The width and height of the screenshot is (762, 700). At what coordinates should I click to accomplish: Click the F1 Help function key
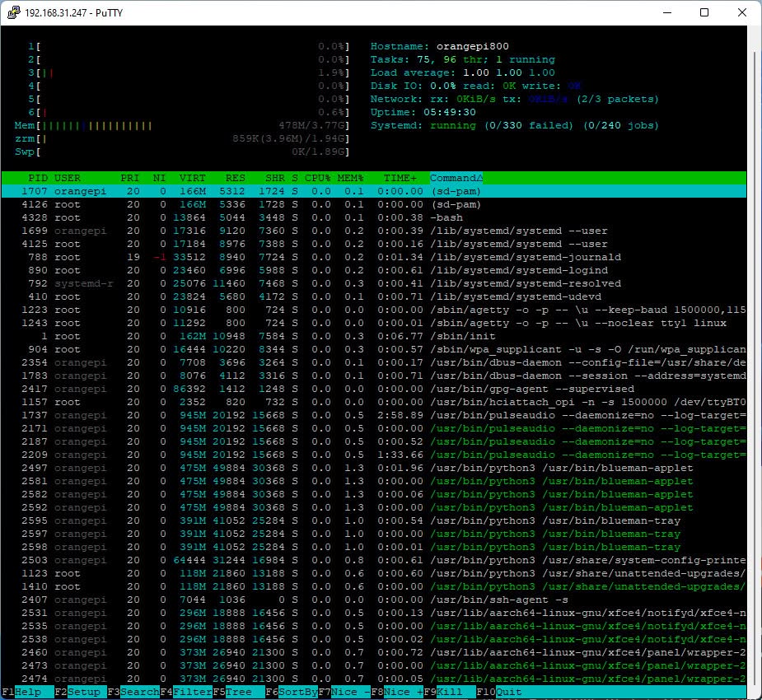tap(28, 692)
